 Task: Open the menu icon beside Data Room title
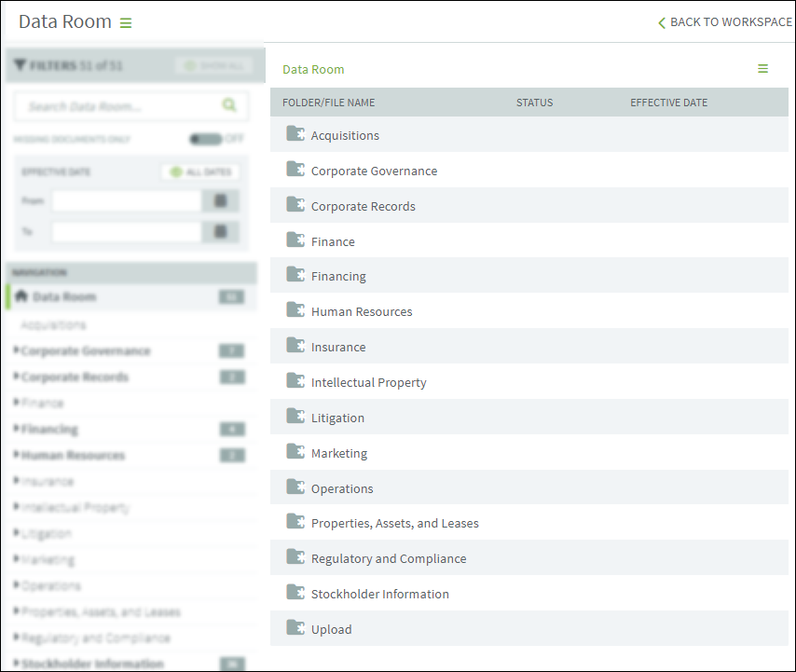126,23
